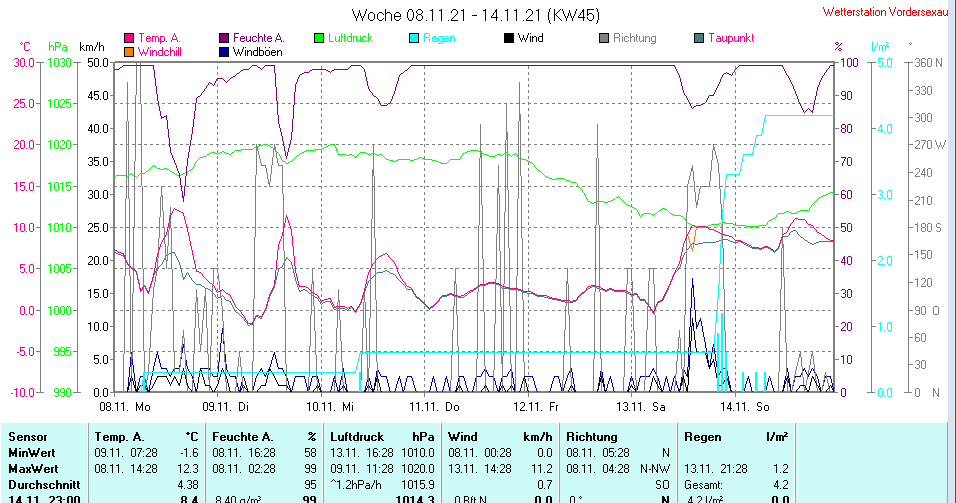The image size is (956, 503).
Task: Click the orange Windchill legend square
Action: 129,51
